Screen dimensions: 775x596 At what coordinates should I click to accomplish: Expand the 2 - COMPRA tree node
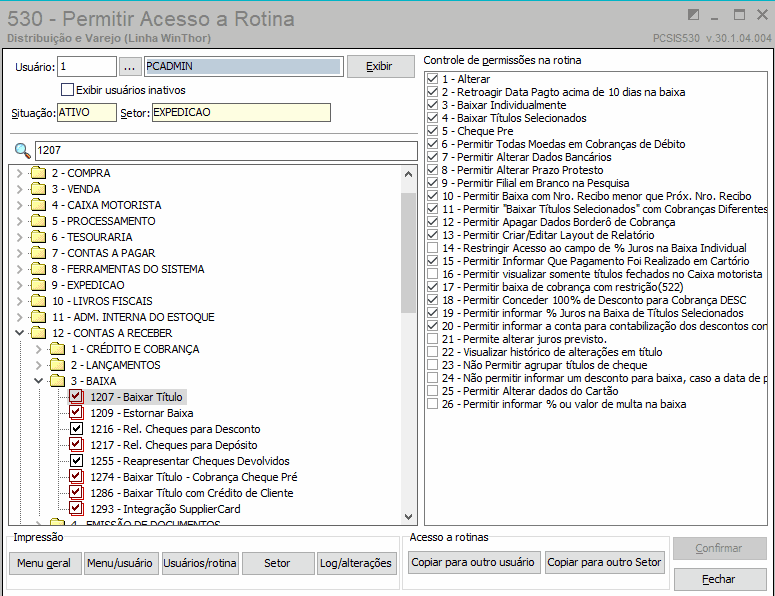(19, 173)
